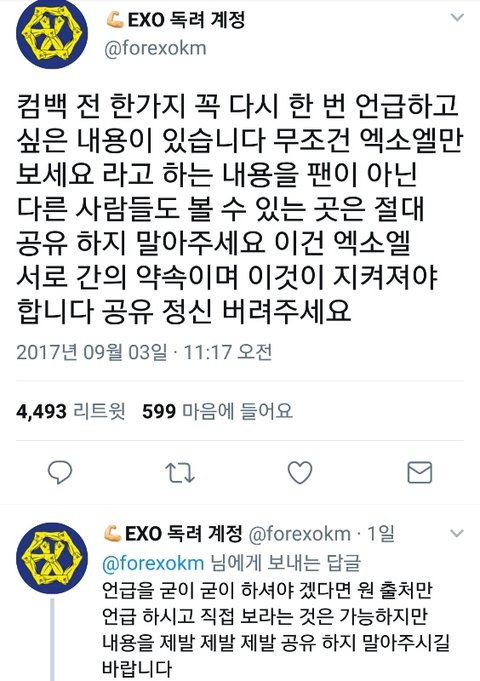This screenshot has height=681, width=480.
Task: Click the flexed arm emoji in main name
Action: point(115,20)
